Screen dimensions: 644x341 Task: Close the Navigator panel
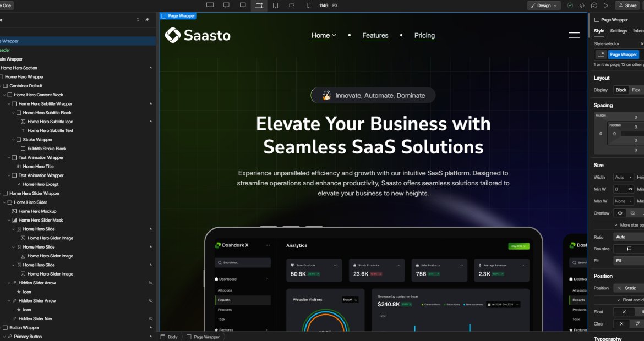pyautogui.click(x=138, y=20)
